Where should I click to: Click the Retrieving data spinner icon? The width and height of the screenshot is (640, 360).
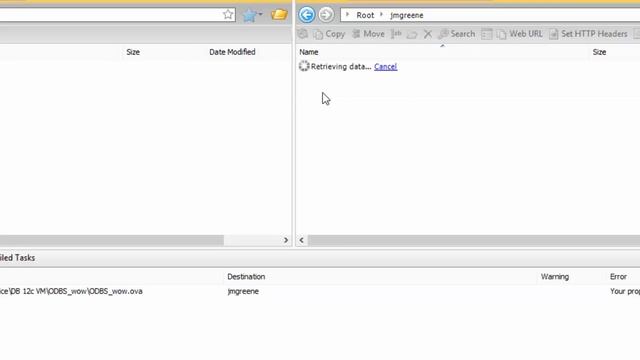[304, 66]
